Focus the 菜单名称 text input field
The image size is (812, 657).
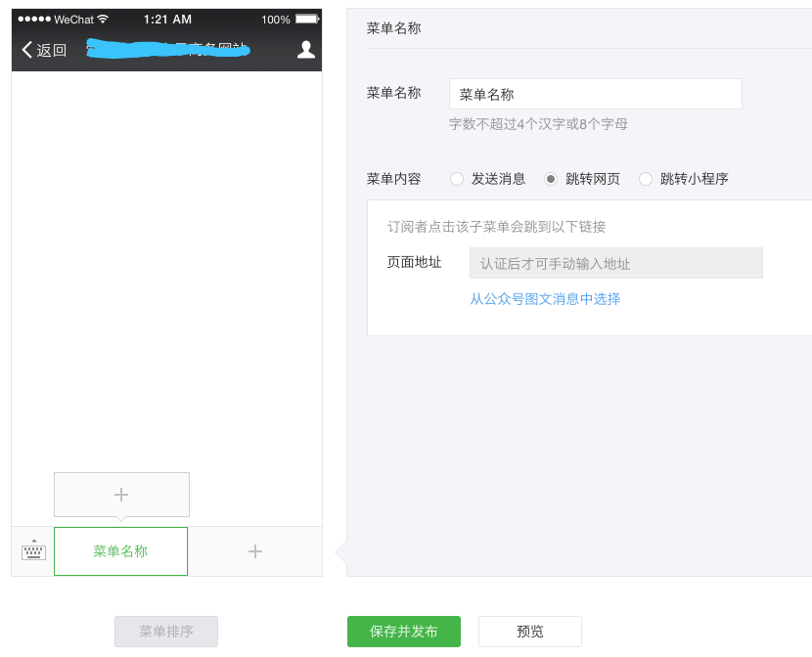tap(595, 95)
